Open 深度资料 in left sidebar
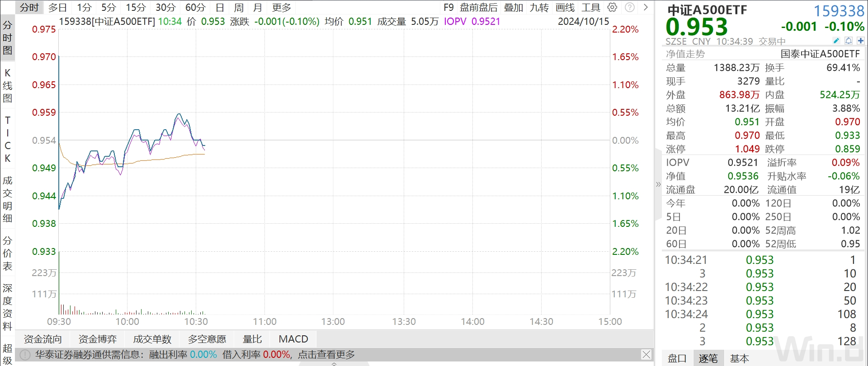This screenshot has width=868, height=366. (7, 307)
